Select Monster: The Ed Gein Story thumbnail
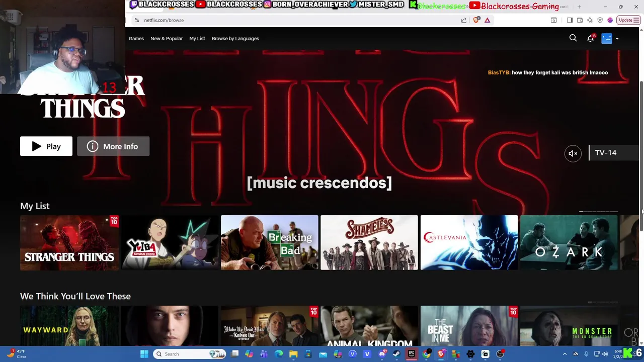 tap(569, 326)
